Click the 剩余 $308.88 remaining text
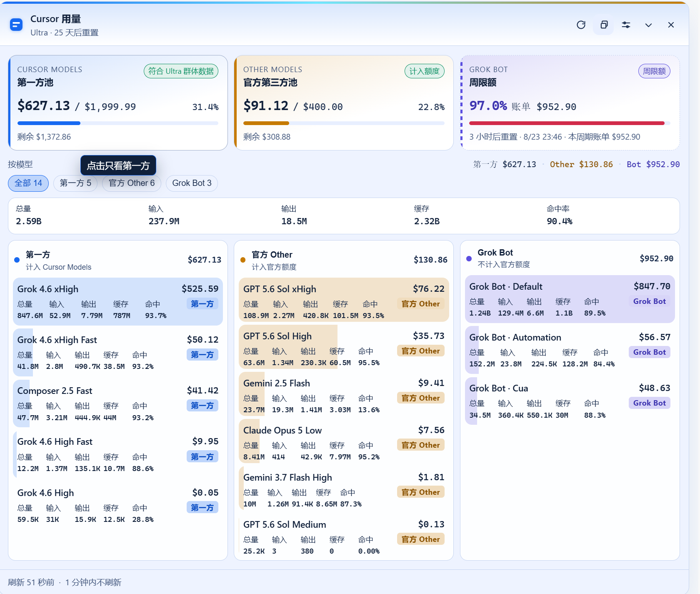The image size is (700, 594). coord(267,137)
